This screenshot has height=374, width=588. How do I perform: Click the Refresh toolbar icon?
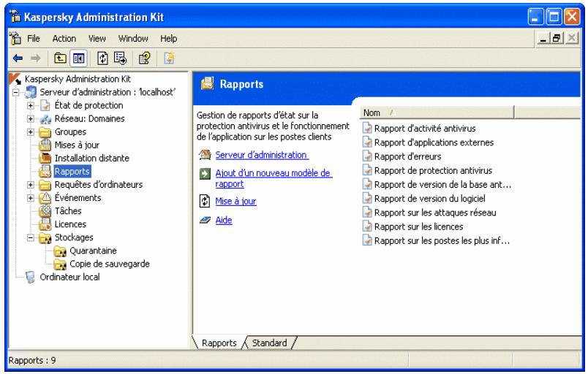[102, 58]
